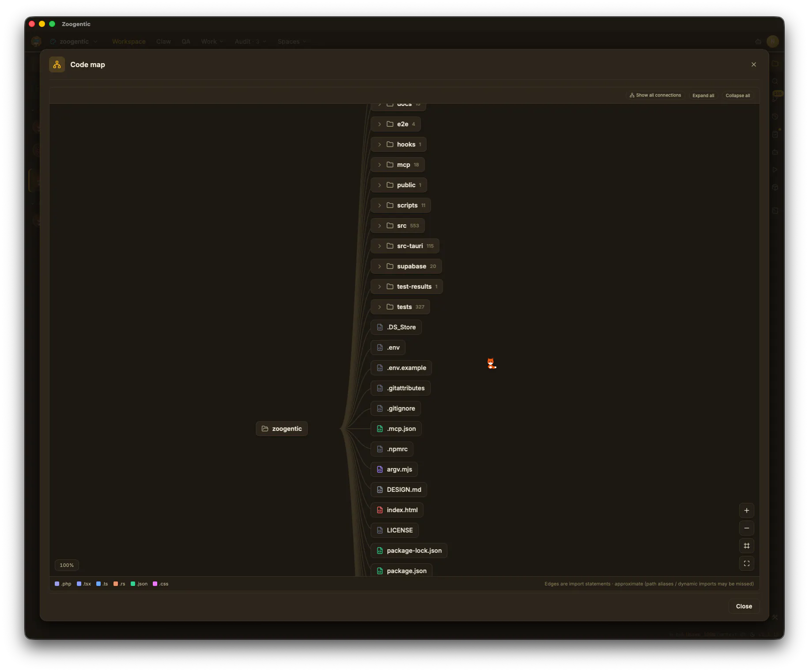This screenshot has height=672, width=809.
Task: Click the .gitattributes file icon
Action: click(x=380, y=388)
